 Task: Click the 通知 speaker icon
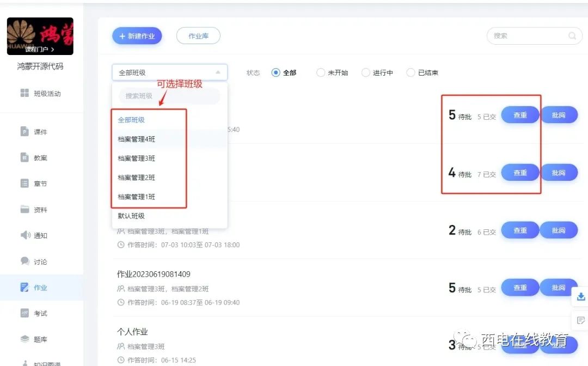point(25,235)
